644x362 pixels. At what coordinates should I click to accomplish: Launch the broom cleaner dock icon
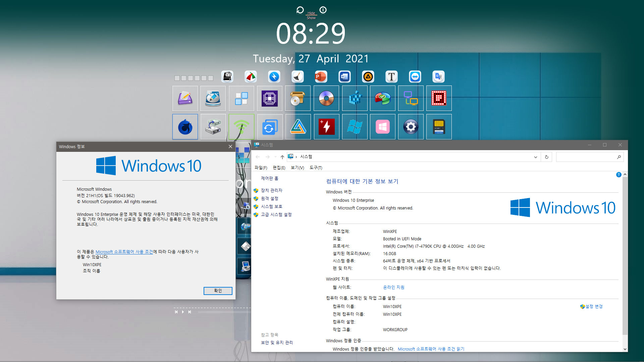(298, 77)
